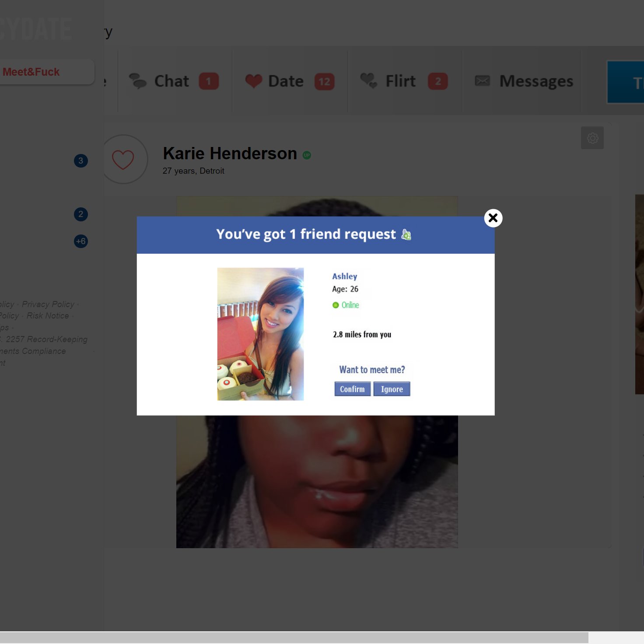Click the Flirt hearts icon
The image size is (644, 644).
pos(368,80)
